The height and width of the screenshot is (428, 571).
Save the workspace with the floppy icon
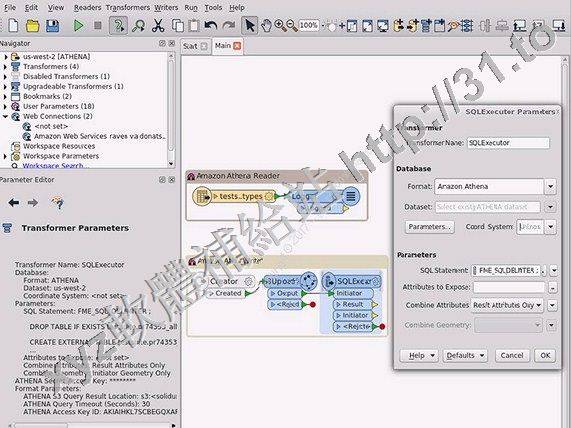point(52,26)
